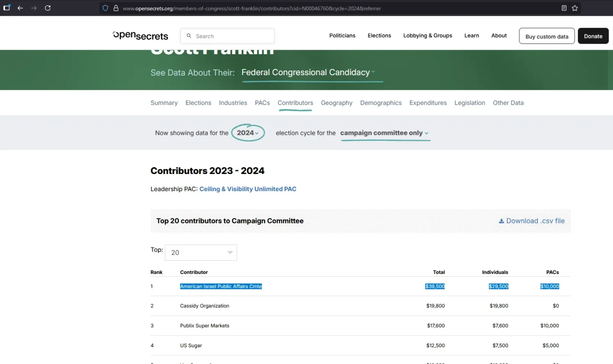Expand the Federal Congressional Candidacy dropdown

click(x=309, y=72)
